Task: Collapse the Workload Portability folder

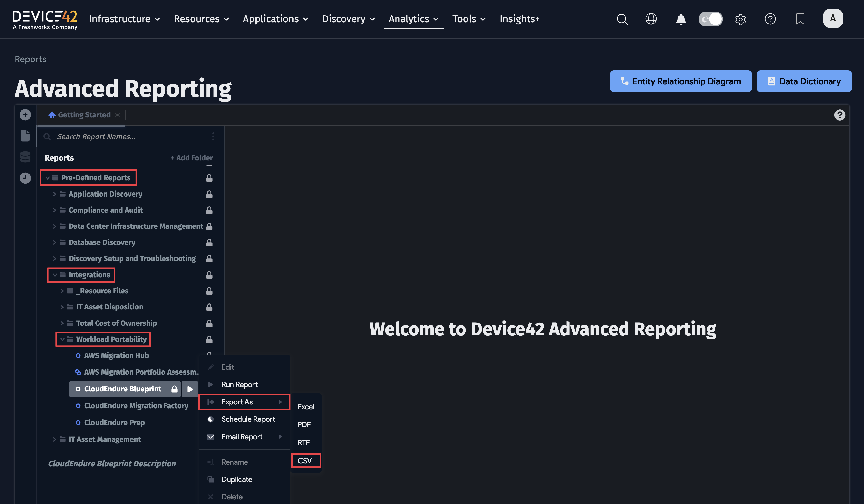Action: (x=62, y=339)
